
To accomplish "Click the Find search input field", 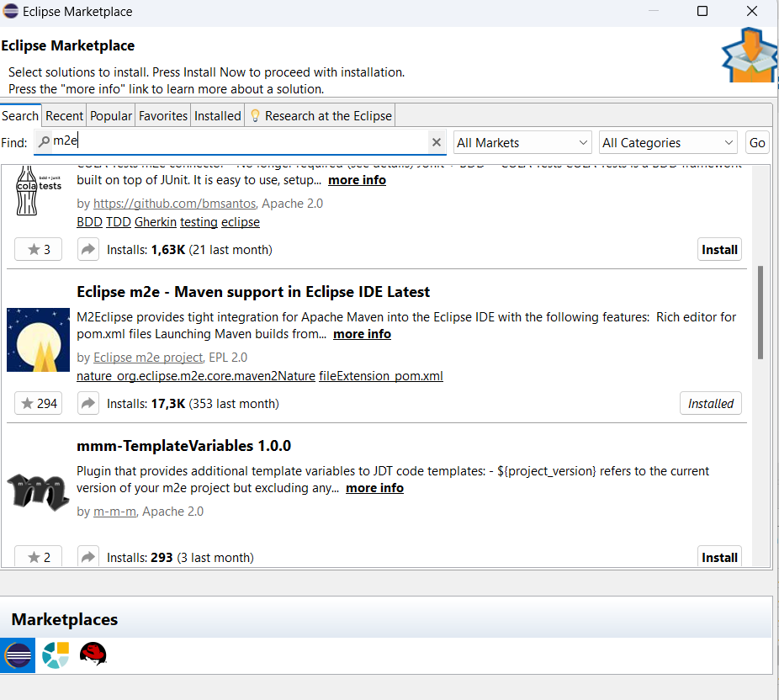I will coord(240,142).
